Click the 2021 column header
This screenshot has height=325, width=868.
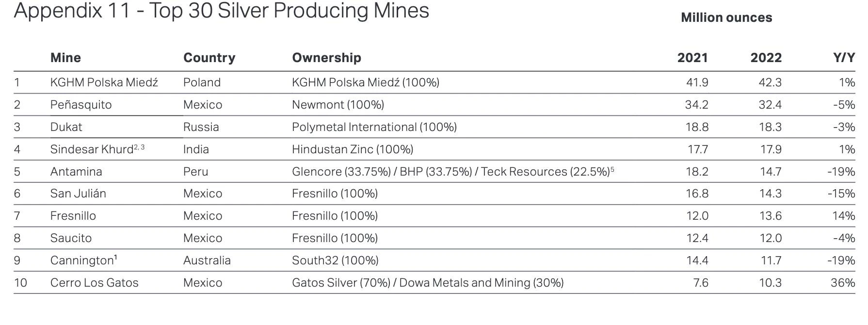click(x=692, y=58)
